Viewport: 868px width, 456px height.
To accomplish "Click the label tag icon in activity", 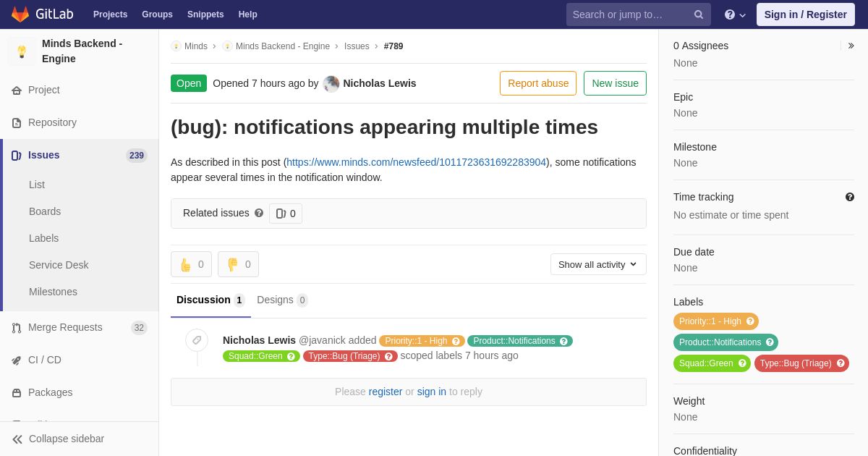I will coord(197,340).
